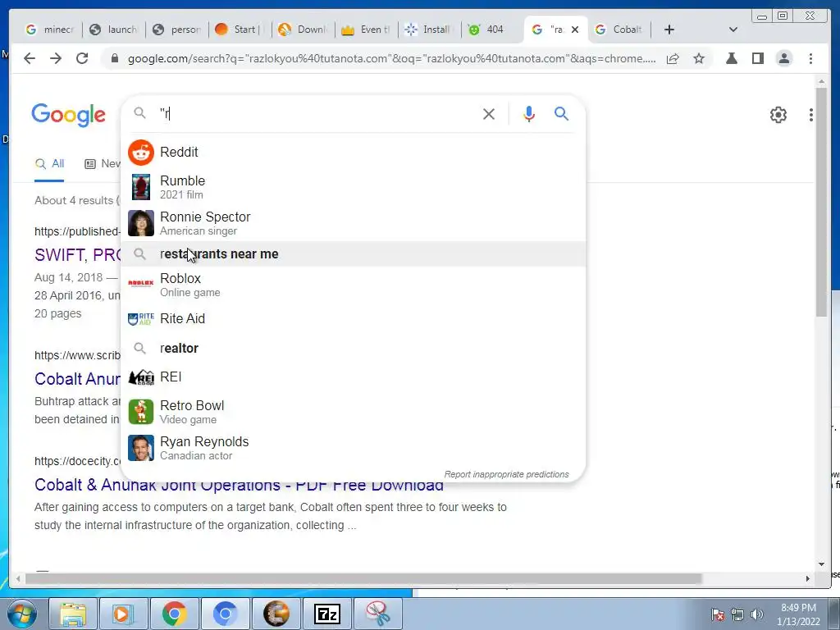This screenshot has width=840, height=630.
Task: Click vertical scrollbar up arrow
Action: click(x=821, y=81)
